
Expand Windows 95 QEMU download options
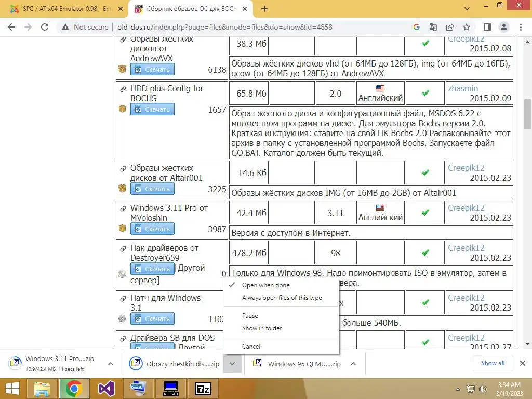click(x=353, y=364)
